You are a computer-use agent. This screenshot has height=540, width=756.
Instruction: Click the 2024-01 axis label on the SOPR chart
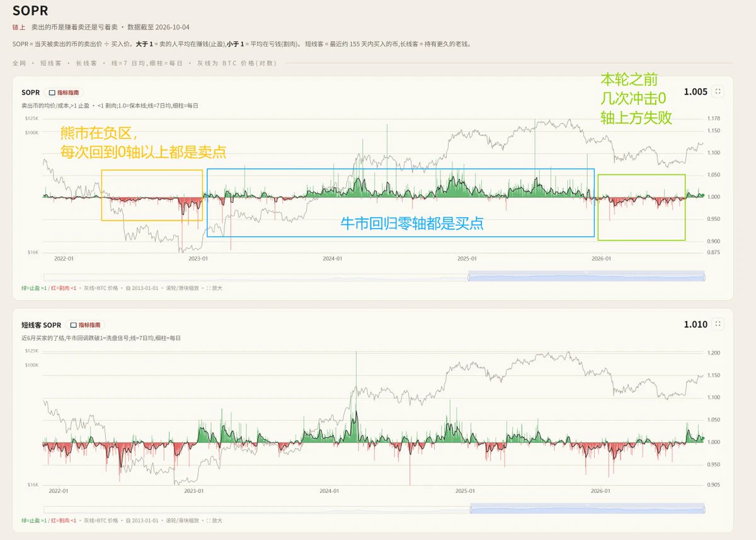[332, 258]
